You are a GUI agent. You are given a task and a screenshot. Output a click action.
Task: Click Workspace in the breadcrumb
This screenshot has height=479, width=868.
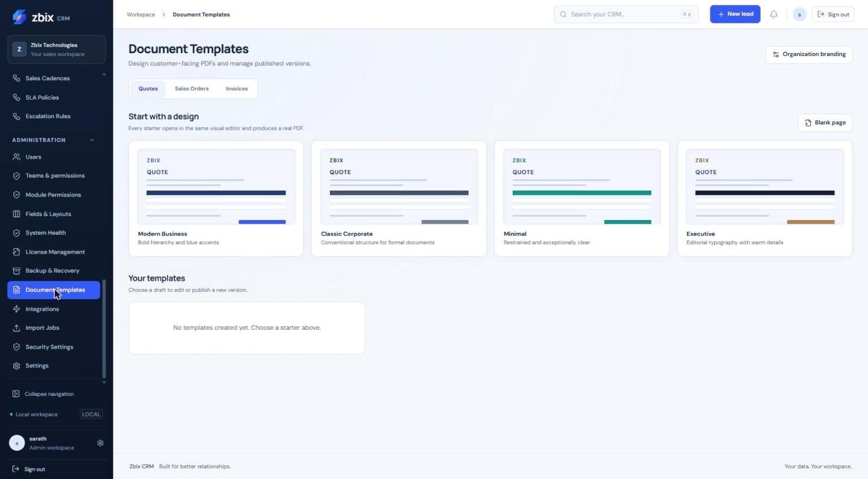pyautogui.click(x=140, y=14)
